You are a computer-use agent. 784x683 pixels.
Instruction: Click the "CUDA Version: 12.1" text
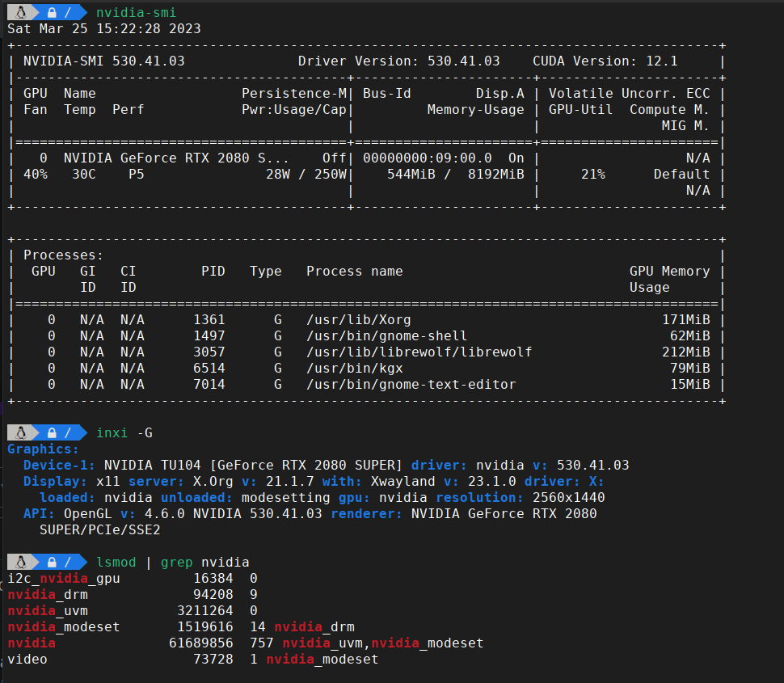coord(605,61)
